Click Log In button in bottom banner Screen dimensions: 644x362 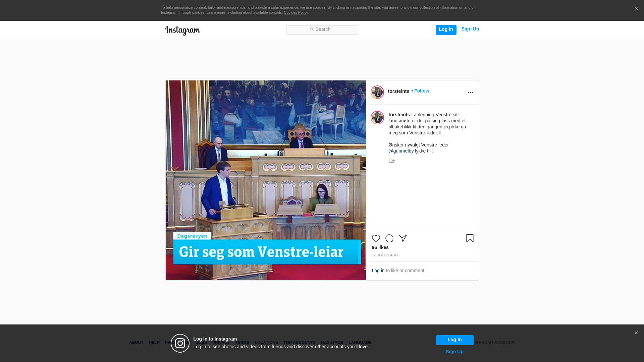(x=454, y=340)
